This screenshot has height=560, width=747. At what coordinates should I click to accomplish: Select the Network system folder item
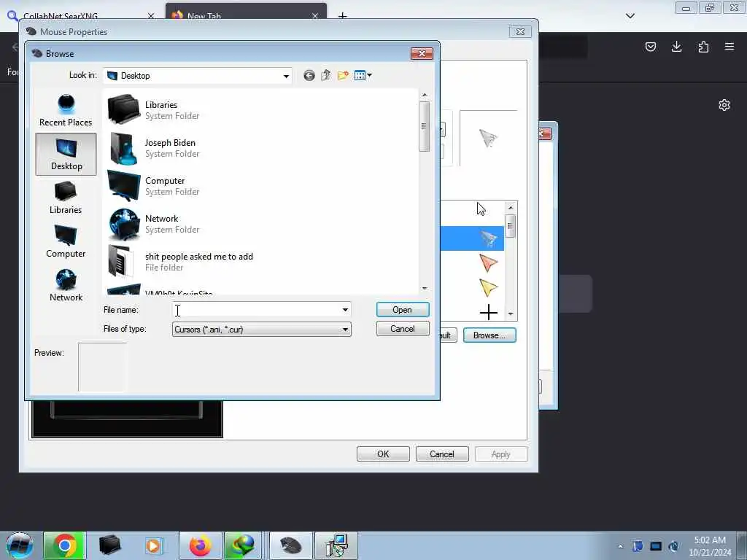coord(154,223)
